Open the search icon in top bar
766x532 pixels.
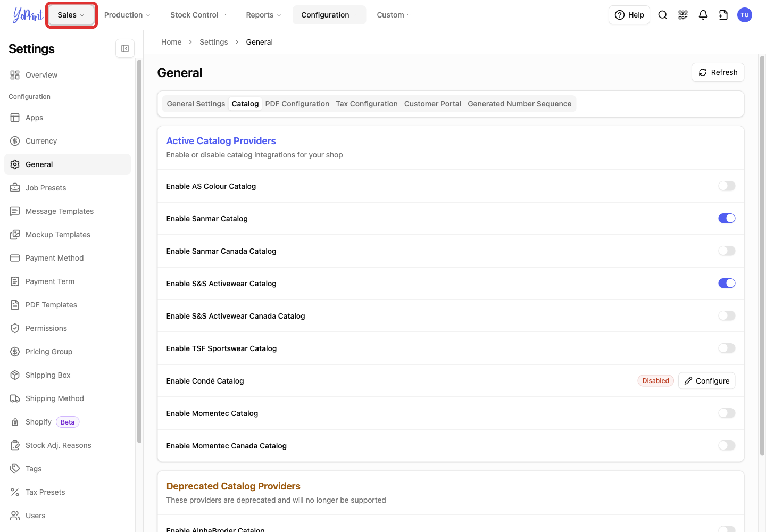(663, 15)
